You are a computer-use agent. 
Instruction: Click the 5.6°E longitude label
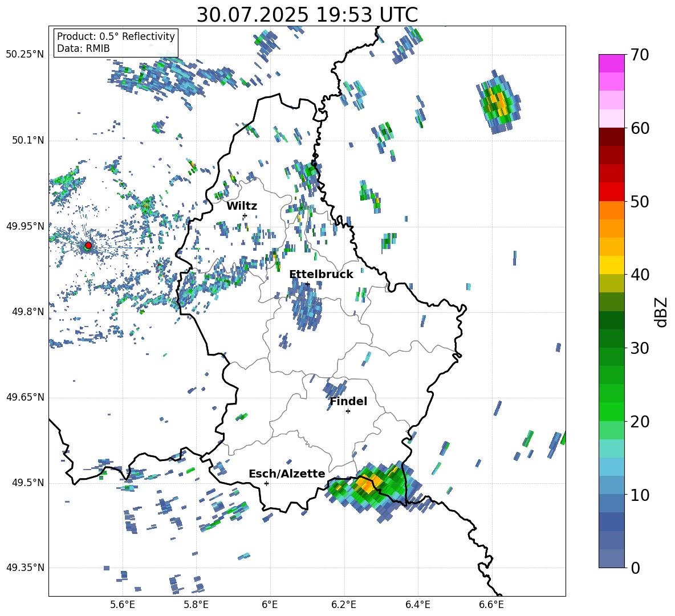(x=122, y=605)
